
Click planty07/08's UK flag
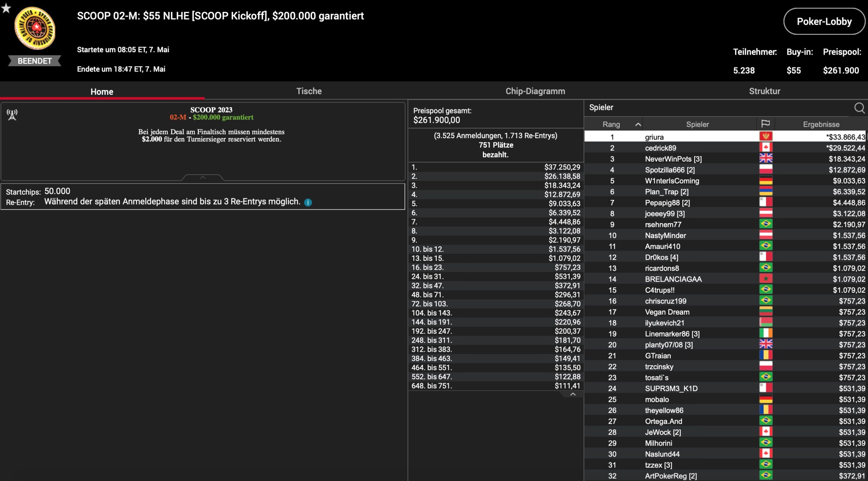pyautogui.click(x=766, y=344)
